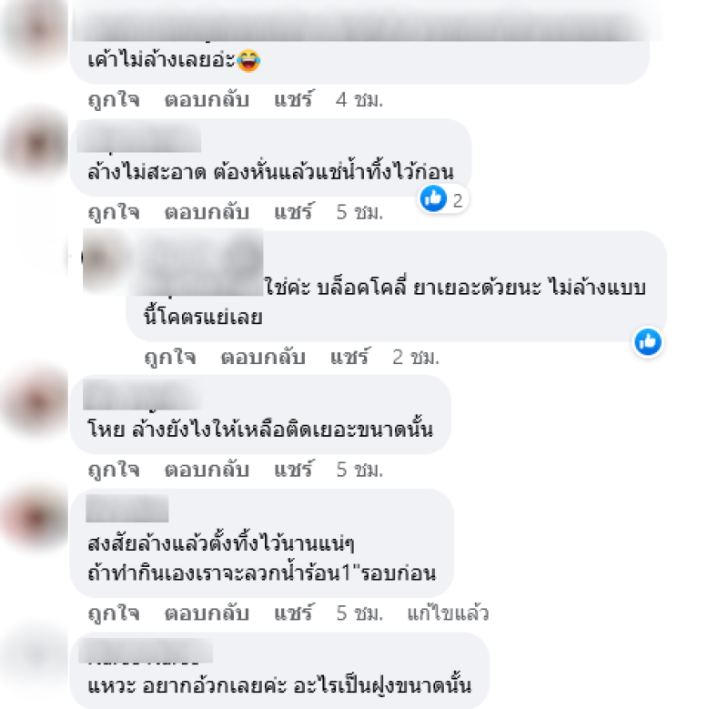Click ตอบกลับ under the 2 ชม. reply
Screen dimensions: 728x709
[263, 357]
